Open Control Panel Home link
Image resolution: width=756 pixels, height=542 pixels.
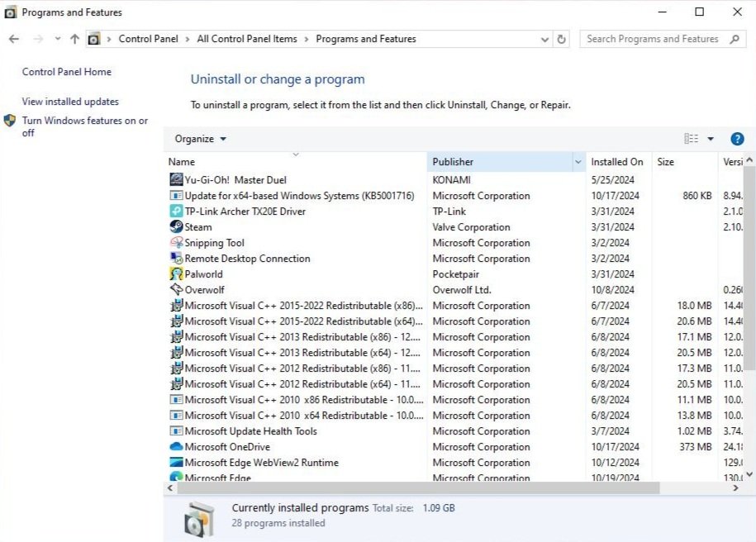[x=67, y=72]
